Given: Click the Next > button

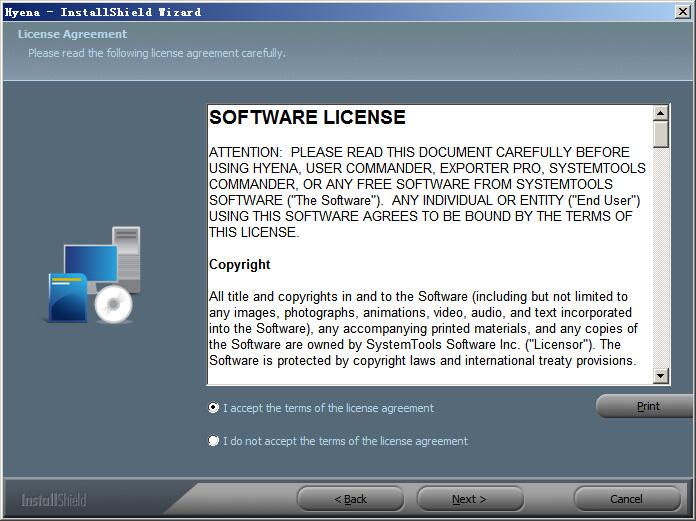Looking at the screenshot, I should coord(469,499).
